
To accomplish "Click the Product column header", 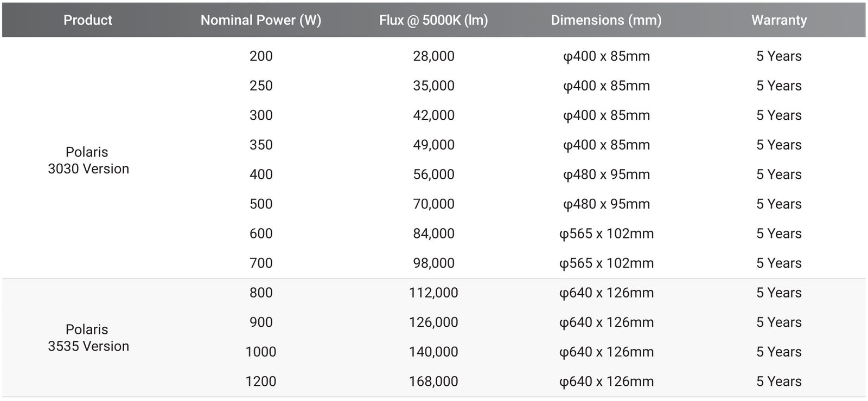I will 87,20.
